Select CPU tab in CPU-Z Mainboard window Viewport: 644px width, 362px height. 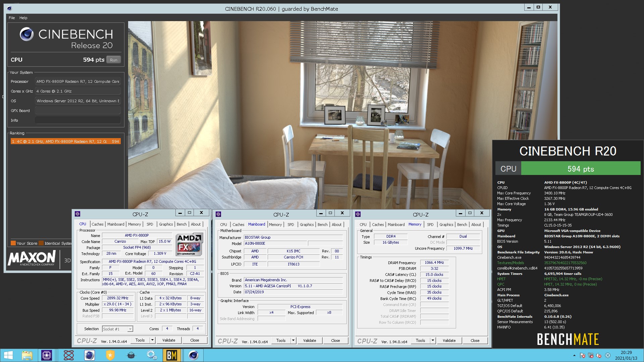tap(223, 225)
